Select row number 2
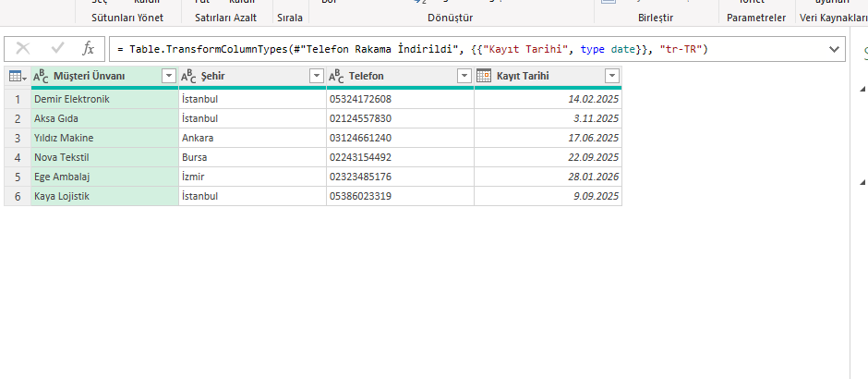Image resolution: width=868 pixels, height=379 pixels. [x=18, y=118]
